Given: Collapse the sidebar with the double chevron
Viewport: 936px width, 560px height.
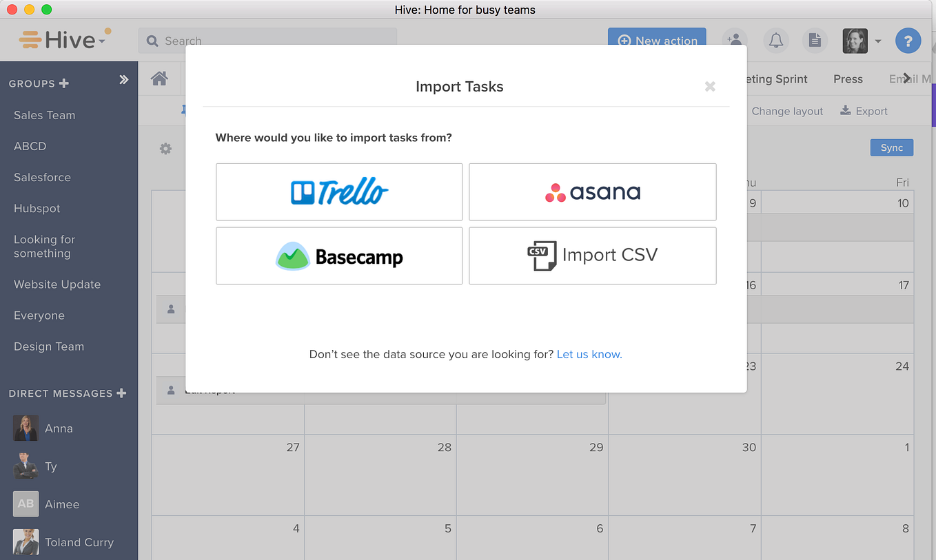Looking at the screenshot, I should (124, 79).
